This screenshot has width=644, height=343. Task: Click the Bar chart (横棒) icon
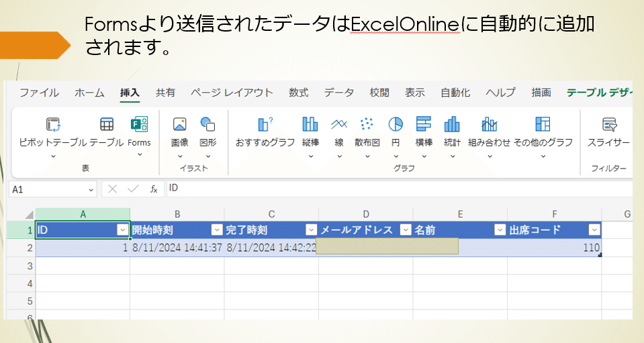pos(424,124)
